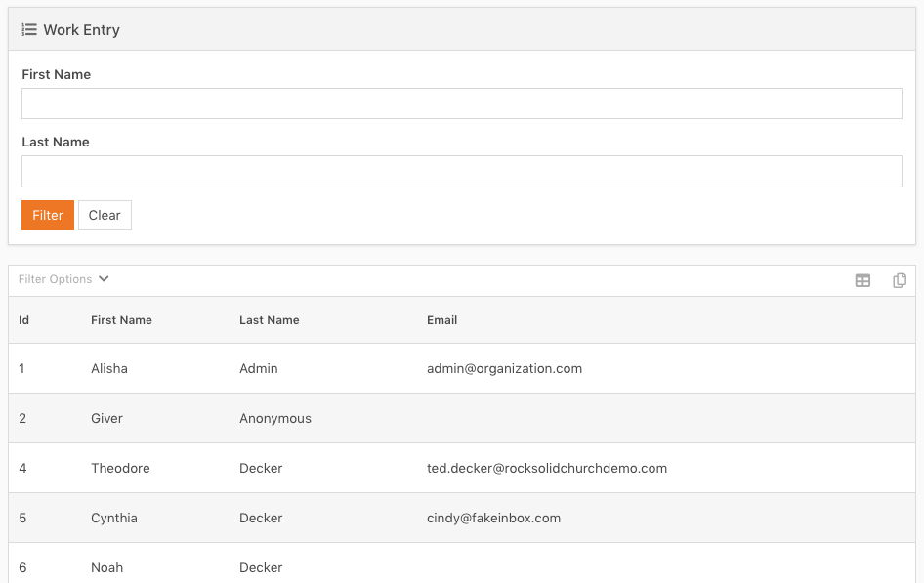Expand the Filter Options chevron
924x583 pixels.
[x=104, y=279]
